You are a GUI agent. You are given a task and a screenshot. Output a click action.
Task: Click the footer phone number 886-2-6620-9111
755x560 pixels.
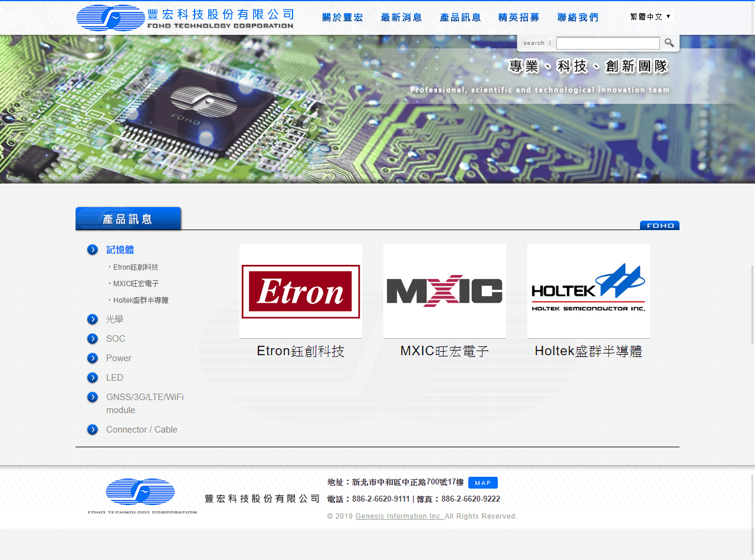click(381, 499)
